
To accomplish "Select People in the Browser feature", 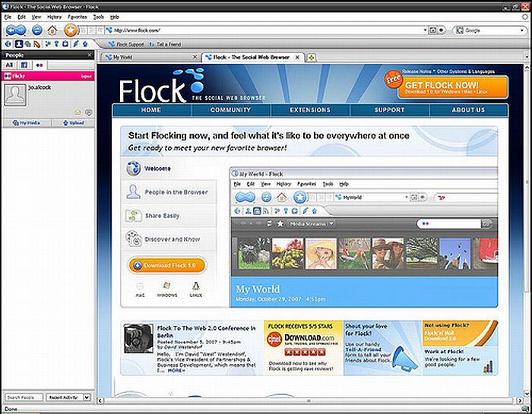I will click(169, 192).
